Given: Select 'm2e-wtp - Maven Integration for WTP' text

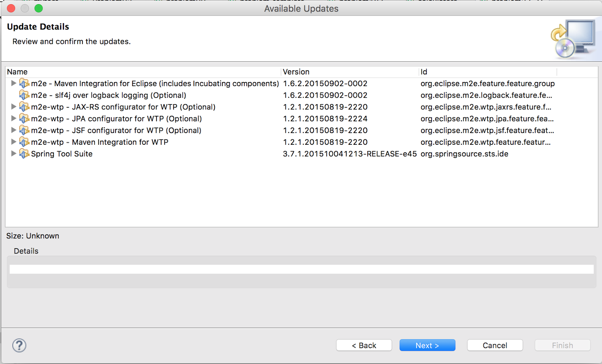Looking at the screenshot, I should pyautogui.click(x=100, y=142).
